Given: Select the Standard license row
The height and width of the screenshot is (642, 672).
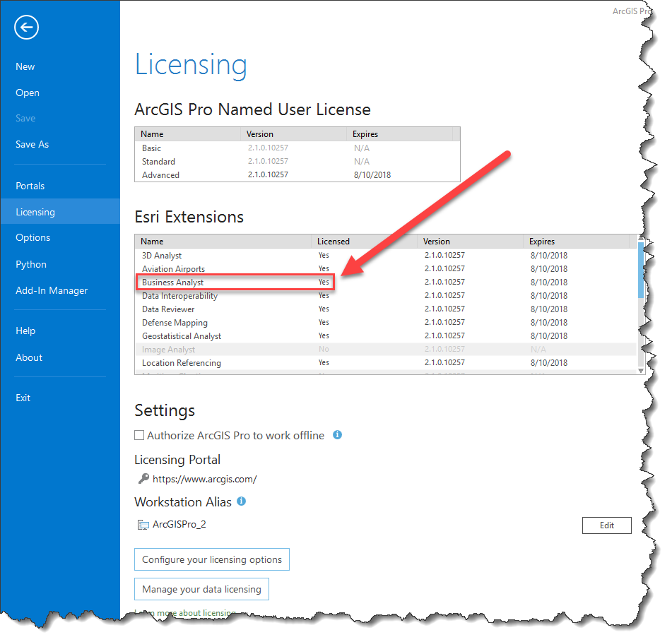Looking at the screenshot, I should pos(297,162).
